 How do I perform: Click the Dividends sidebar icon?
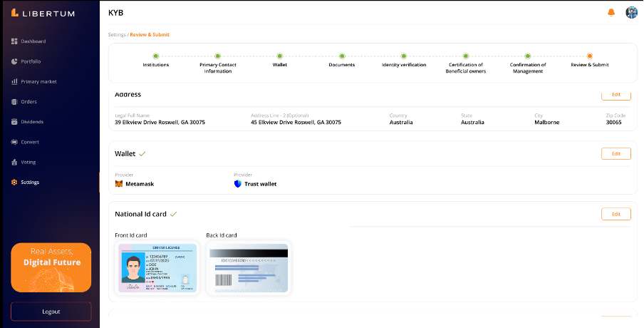14,122
